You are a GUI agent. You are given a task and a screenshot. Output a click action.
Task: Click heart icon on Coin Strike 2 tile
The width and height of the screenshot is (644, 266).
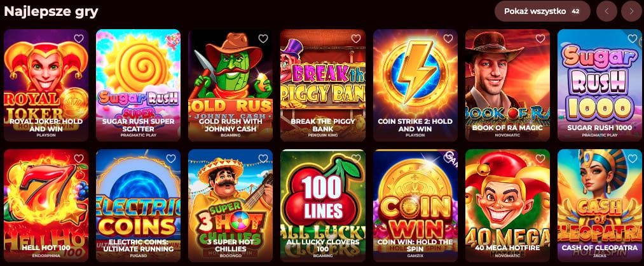[448, 39]
